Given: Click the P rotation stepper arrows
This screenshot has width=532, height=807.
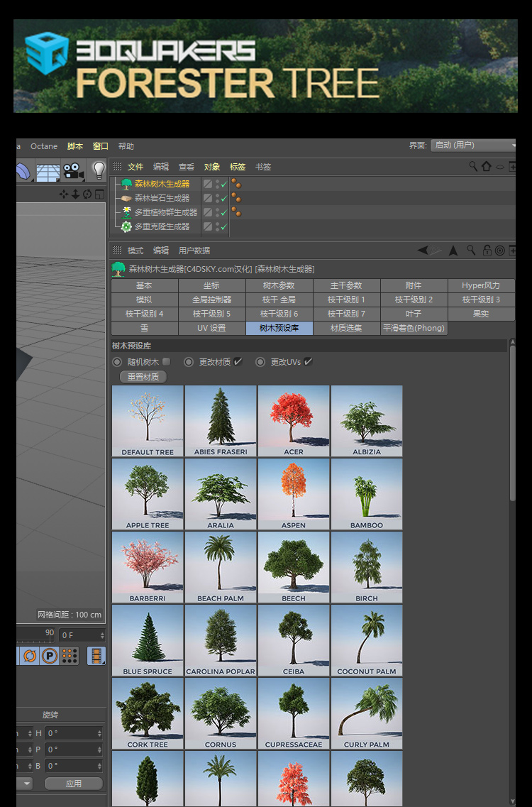Looking at the screenshot, I should 99,750.
